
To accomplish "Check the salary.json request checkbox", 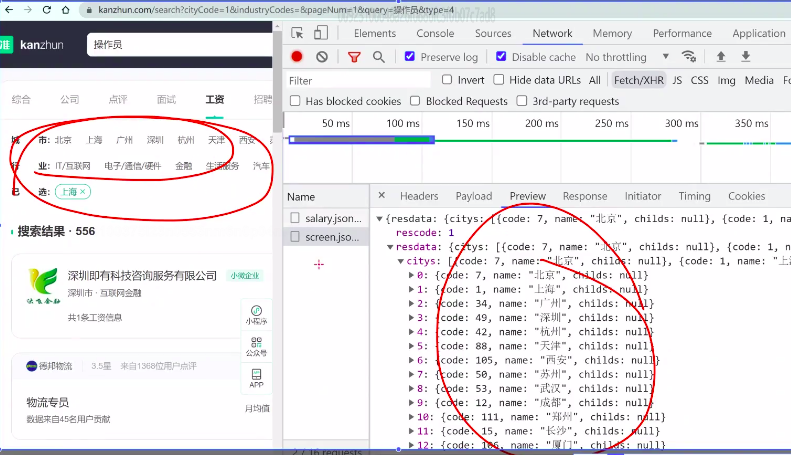I will [295, 218].
